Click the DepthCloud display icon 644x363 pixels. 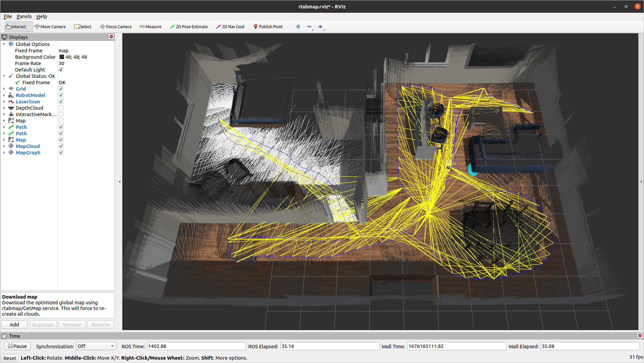click(11, 108)
